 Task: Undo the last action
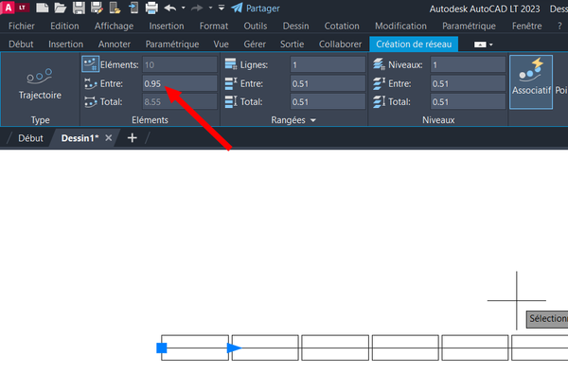tap(169, 8)
